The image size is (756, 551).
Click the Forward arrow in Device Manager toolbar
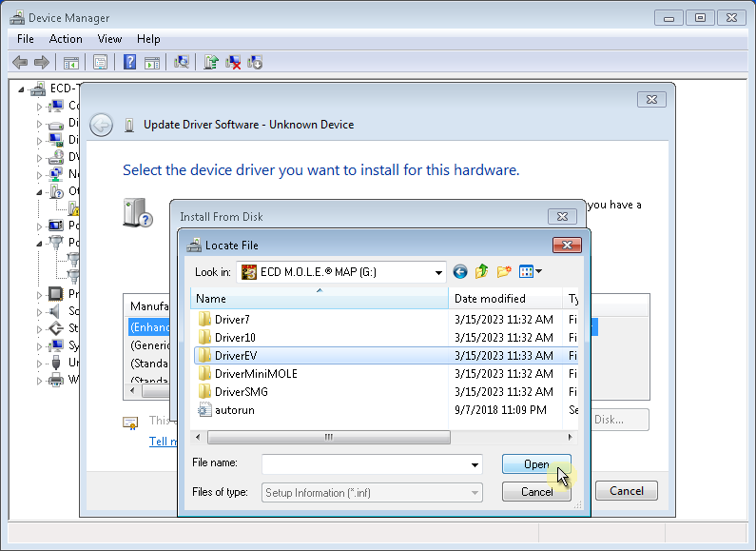42,62
